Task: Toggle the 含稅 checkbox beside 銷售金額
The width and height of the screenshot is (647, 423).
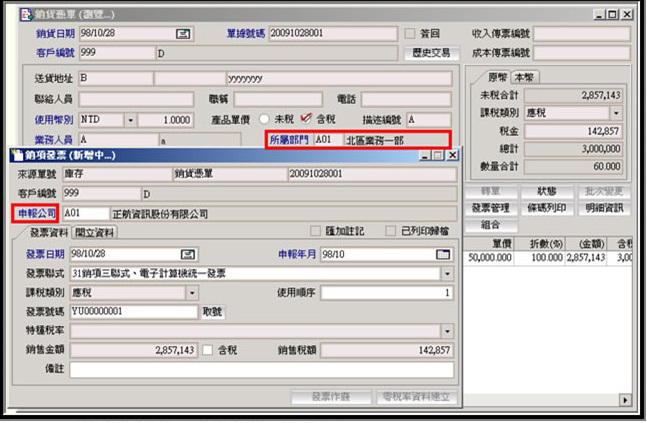Action: (207, 351)
